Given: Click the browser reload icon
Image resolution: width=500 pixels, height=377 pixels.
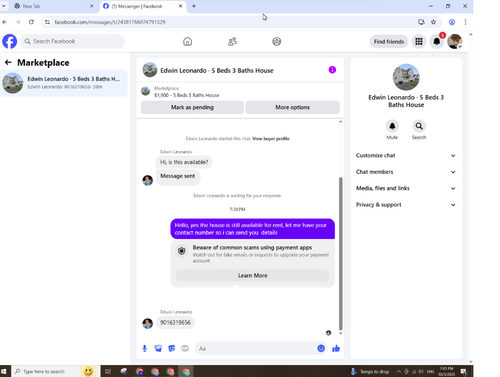Looking at the screenshot, I should (x=31, y=22).
